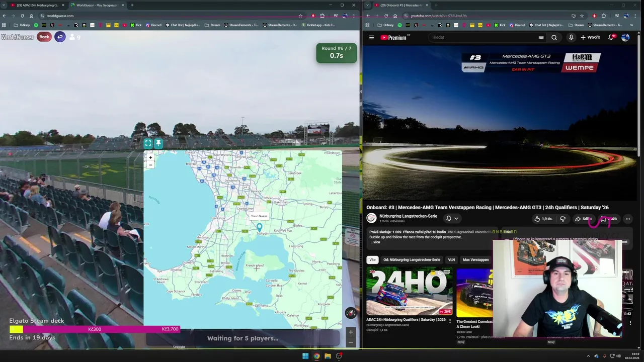
Task: Open new tab in left browser
Action: pyautogui.click(x=132, y=5)
